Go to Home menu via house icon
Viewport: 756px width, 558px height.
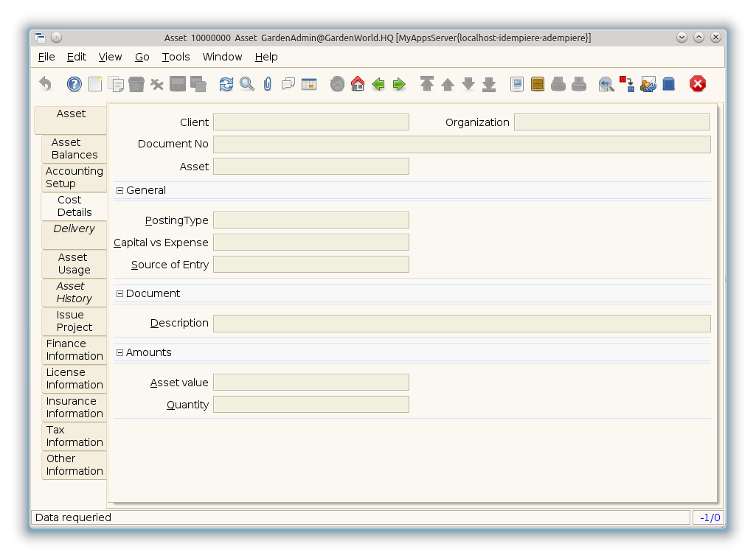point(358,84)
